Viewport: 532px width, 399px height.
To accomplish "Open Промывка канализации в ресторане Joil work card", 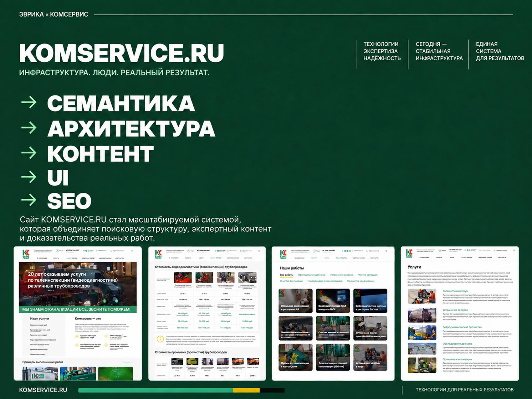I will coord(295,301).
